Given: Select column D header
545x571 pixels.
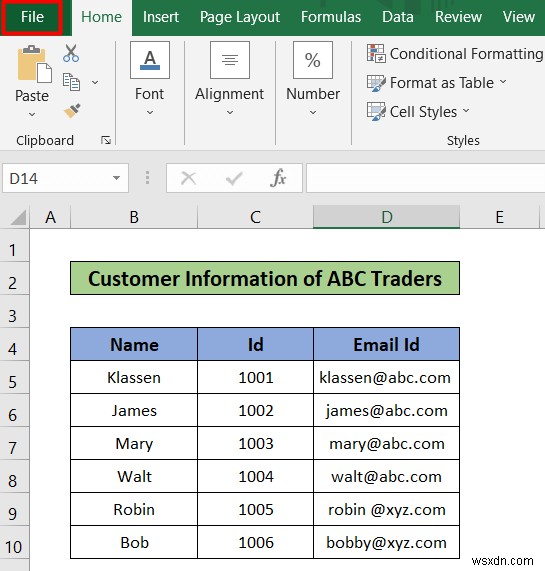Looking at the screenshot, I should pos(387,217).
